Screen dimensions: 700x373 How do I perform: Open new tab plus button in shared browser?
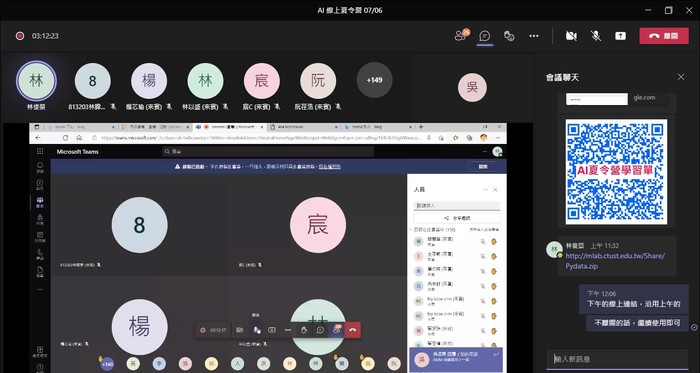tap(421, 127)
